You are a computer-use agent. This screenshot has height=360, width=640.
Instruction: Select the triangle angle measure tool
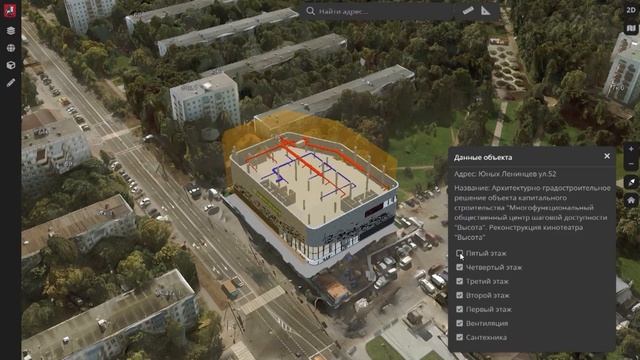click(x=485, y=11)
